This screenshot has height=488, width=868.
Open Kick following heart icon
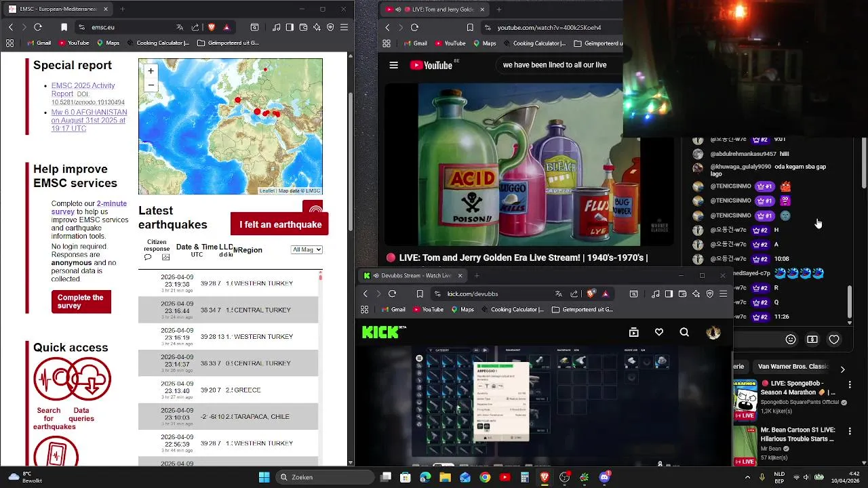(x=659, y=332)
